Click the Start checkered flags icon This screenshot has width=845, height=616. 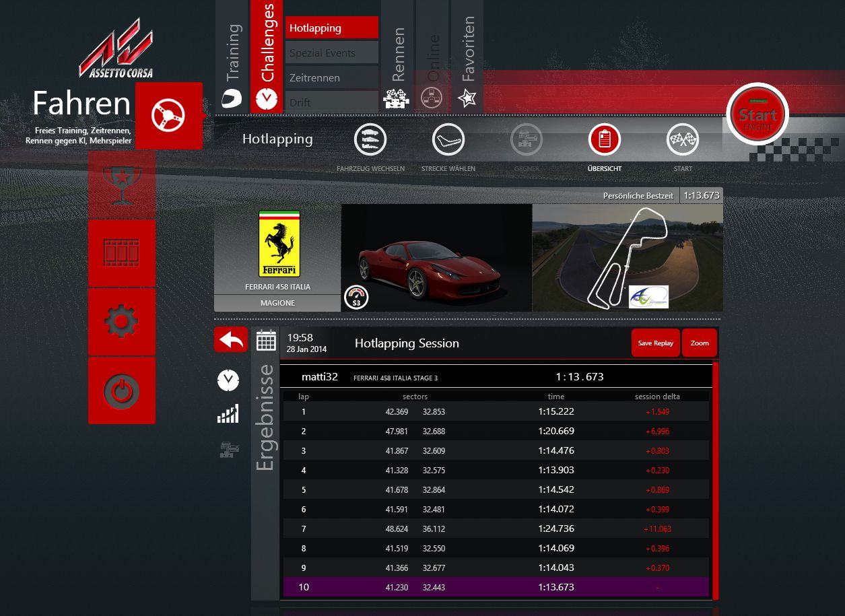(x=683, y=140)
